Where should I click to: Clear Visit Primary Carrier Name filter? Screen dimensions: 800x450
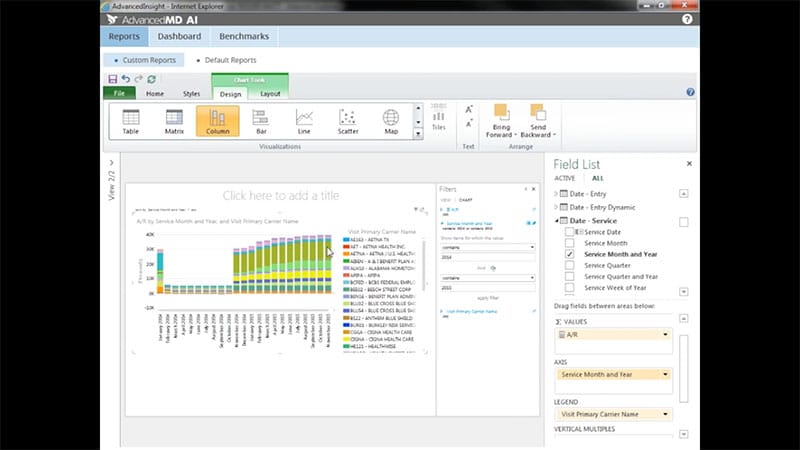click(534, 311)
